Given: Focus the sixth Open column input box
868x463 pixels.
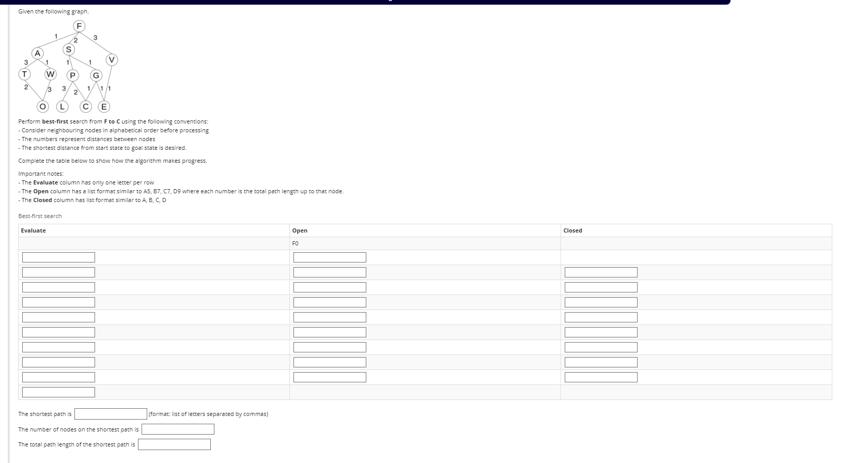Looking at the screenshot, I should [330, 332].
